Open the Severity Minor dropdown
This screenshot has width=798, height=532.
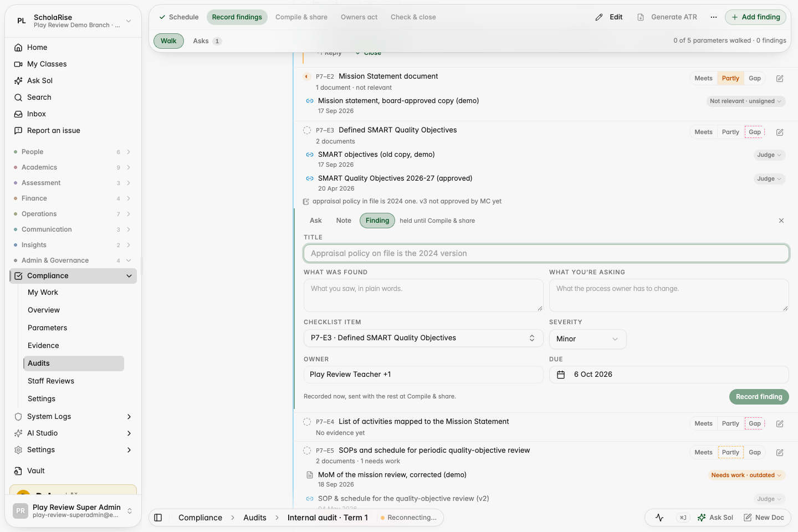(588, 339)
